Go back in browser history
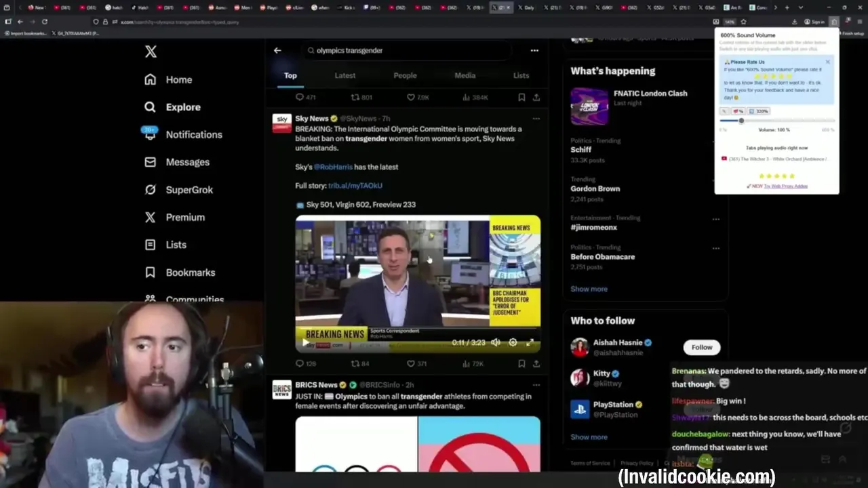This screenshot has height=488, width=868. (x=20, y=22)
